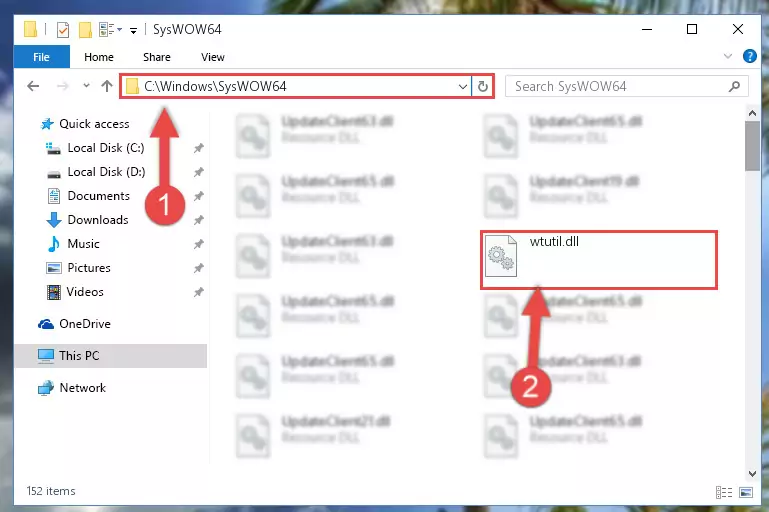Open the File menu tab

point(42,57)
